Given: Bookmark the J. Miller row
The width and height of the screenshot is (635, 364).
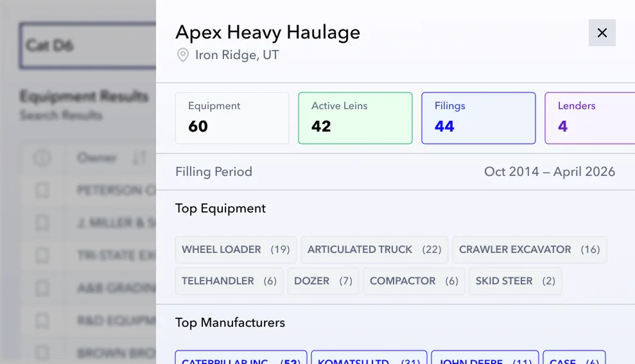Looking at the screenshot, I should pos(42,223).
